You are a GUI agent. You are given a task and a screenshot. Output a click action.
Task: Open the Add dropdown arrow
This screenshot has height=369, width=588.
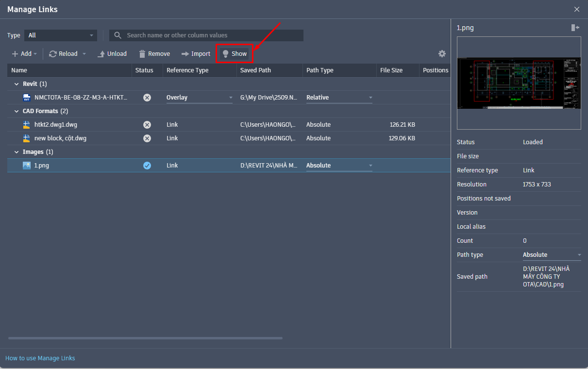[35, 54]
